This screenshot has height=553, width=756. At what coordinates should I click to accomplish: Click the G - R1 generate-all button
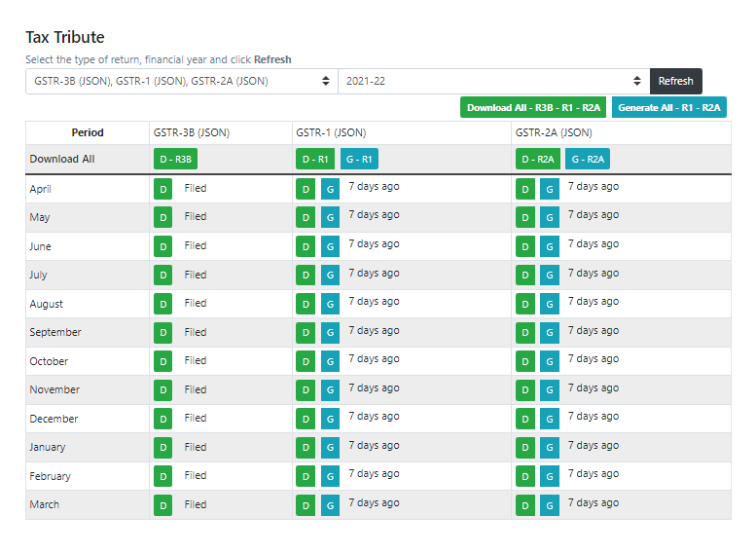coord(359,160)
